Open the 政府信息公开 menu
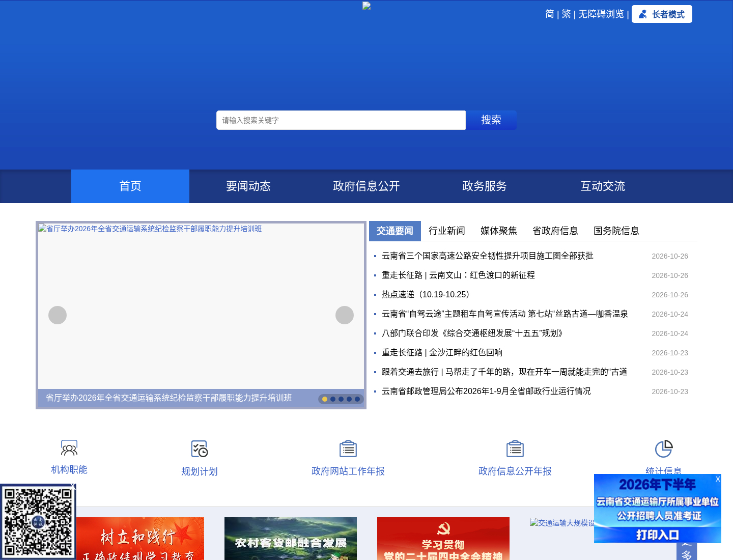Screen dimensions: 733x560 (x=366, y=186)
